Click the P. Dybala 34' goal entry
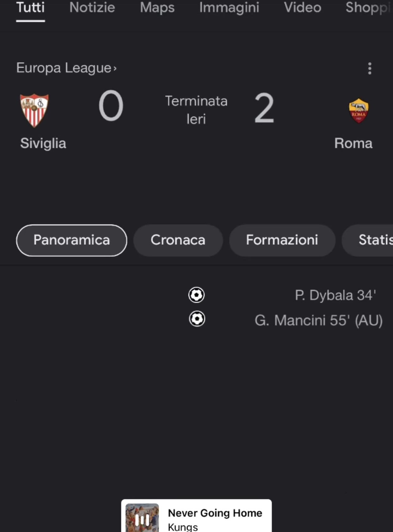This screenshot has width=393, height=532. coord(335,296)
